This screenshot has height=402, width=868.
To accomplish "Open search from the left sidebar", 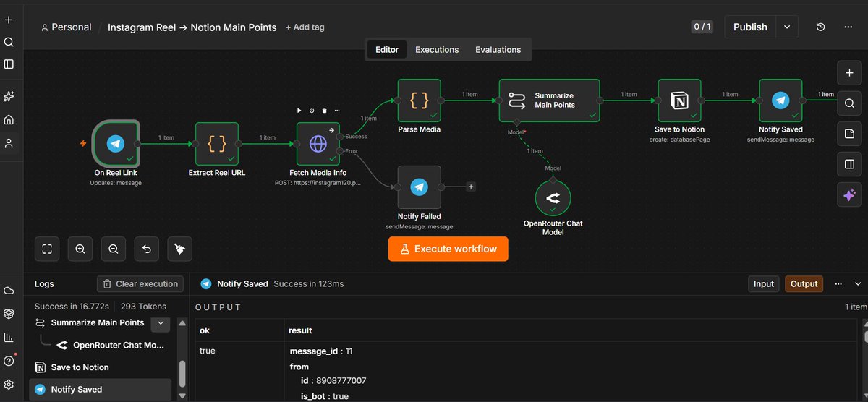I will (9, 42).
